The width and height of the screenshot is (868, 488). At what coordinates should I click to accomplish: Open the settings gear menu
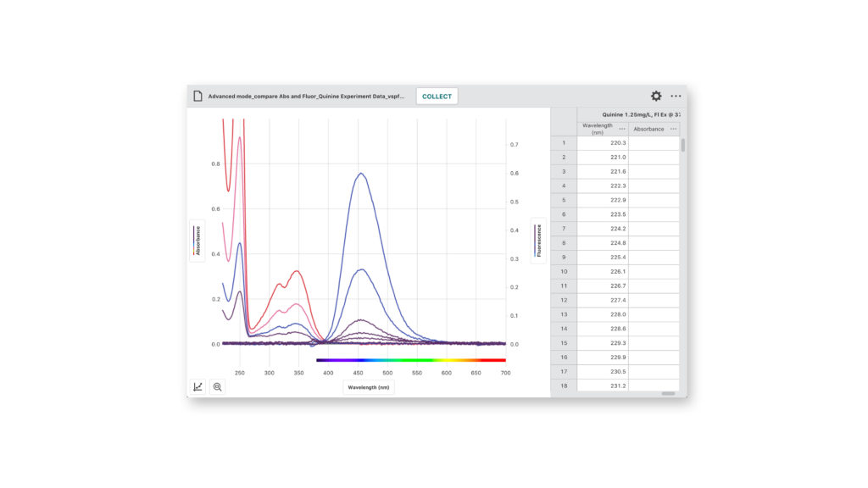[x=654, y=96]
